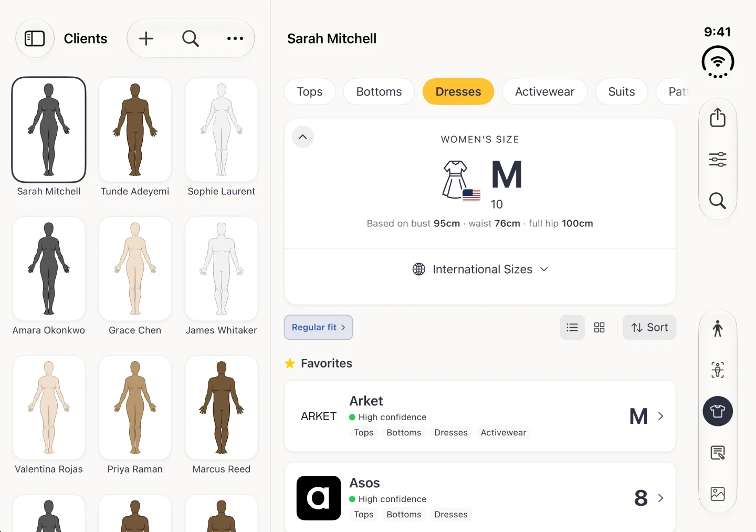Select client Valentina Rojas
756x532 pixels.
coord(49,415)
